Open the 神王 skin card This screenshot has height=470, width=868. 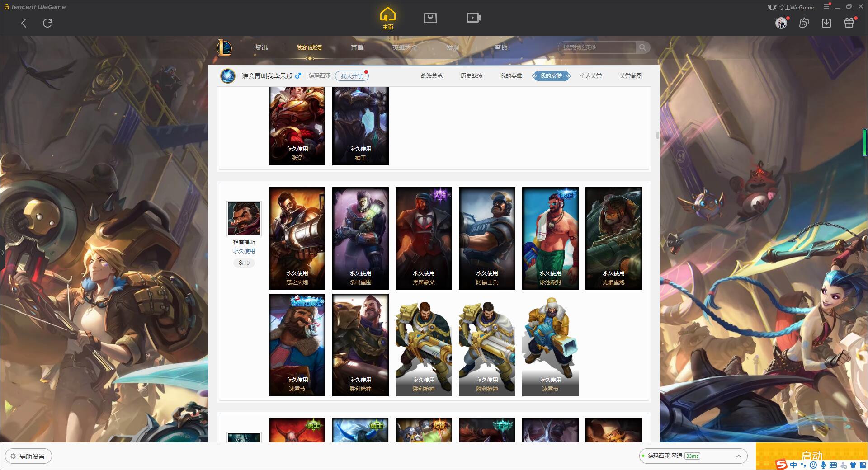[360, 126]
